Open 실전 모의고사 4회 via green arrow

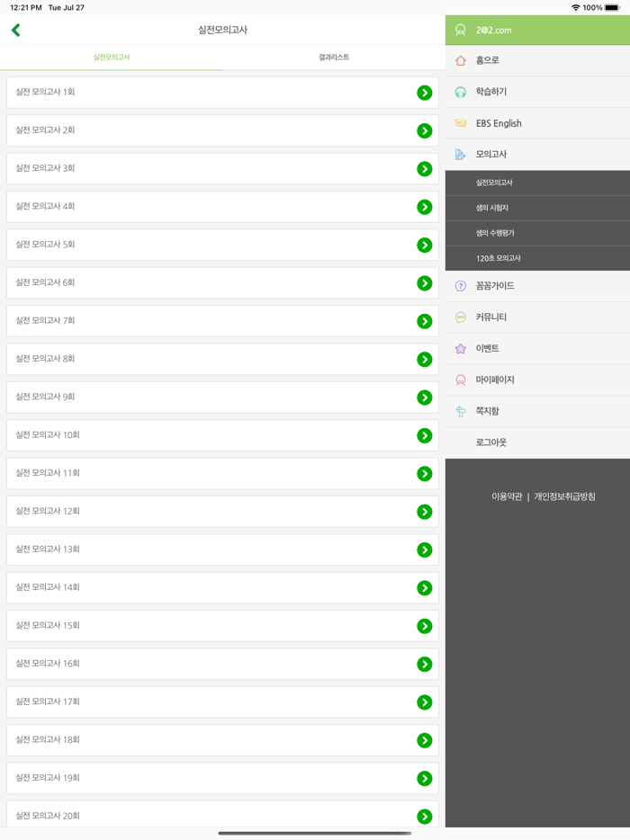[425, 207]
